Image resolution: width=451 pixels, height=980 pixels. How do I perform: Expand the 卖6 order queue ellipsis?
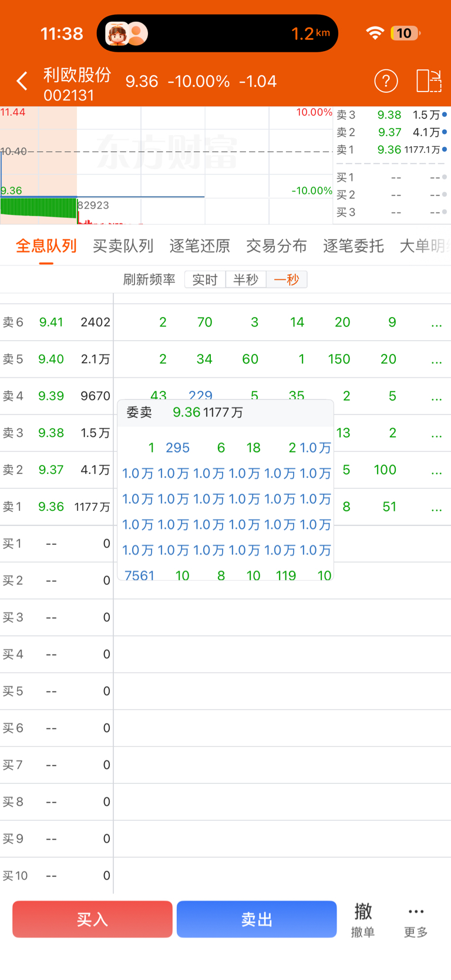[436, 323]
